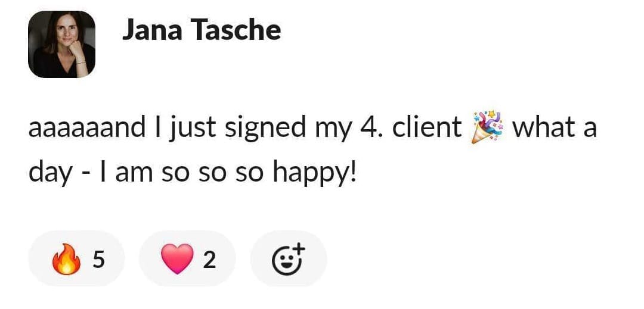Click the party popper emoji in message

488,127
